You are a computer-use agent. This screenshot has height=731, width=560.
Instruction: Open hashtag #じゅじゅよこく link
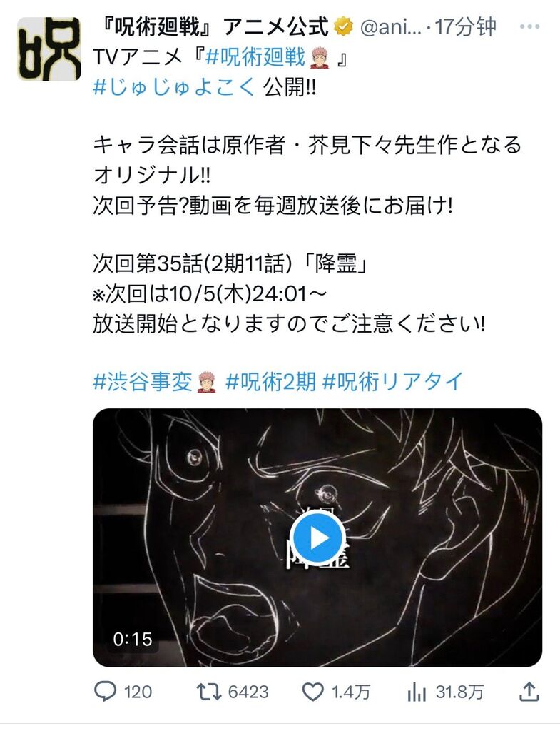click(x=174, y=86)
